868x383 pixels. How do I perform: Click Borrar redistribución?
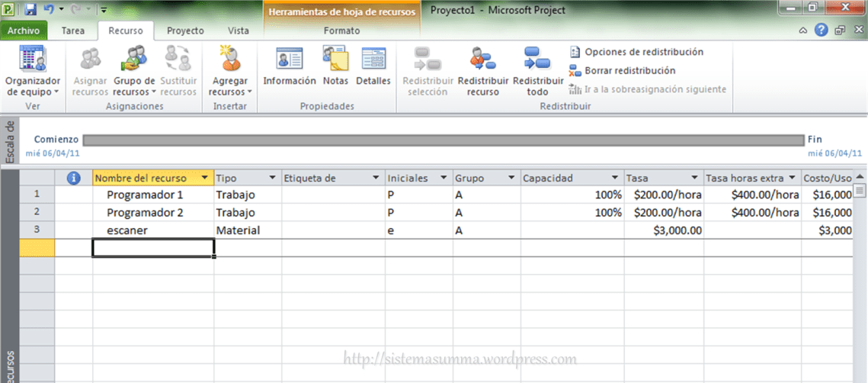click(622, 70)
